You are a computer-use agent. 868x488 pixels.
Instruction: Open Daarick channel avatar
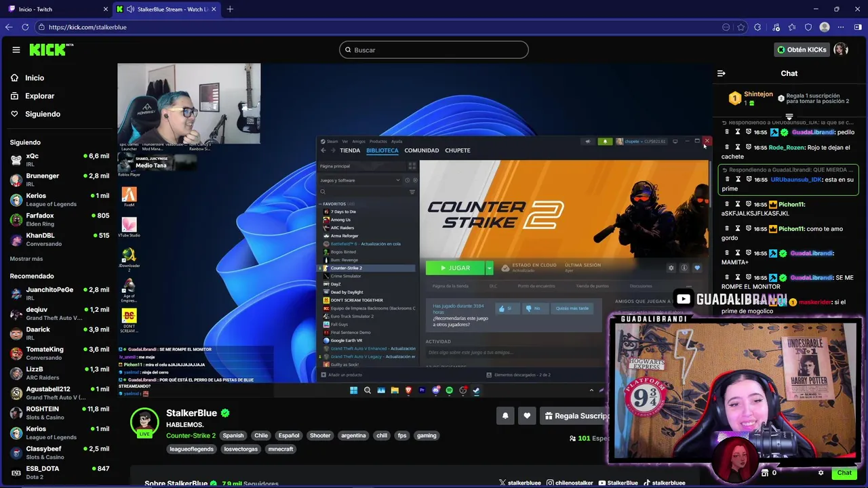[16, 333]
